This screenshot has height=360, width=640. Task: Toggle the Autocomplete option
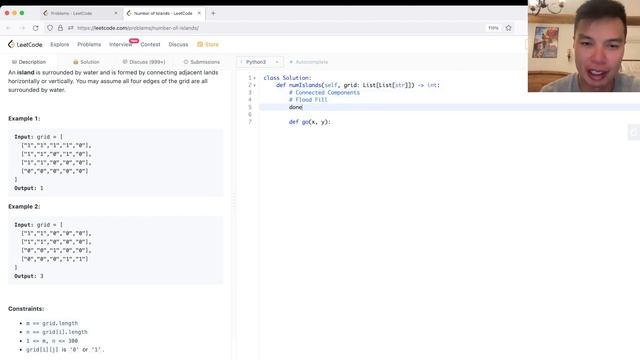coord(309,62)
